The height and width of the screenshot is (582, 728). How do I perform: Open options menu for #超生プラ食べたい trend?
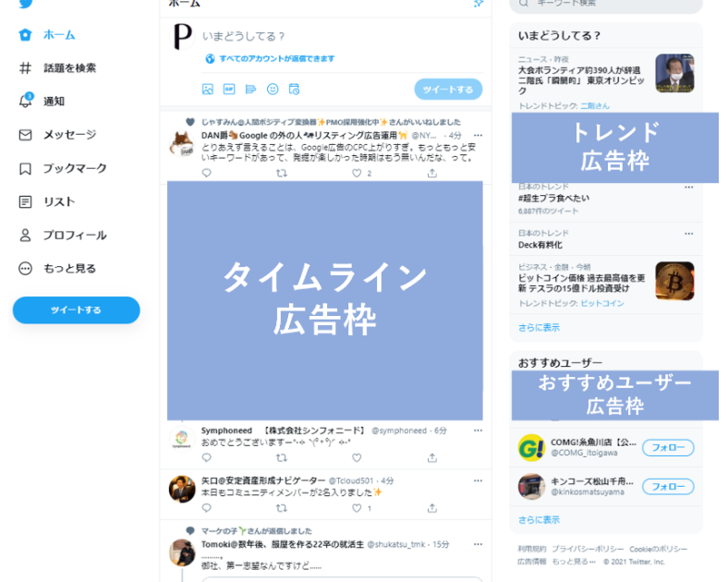pyautogui.click(x=688, y=187)
